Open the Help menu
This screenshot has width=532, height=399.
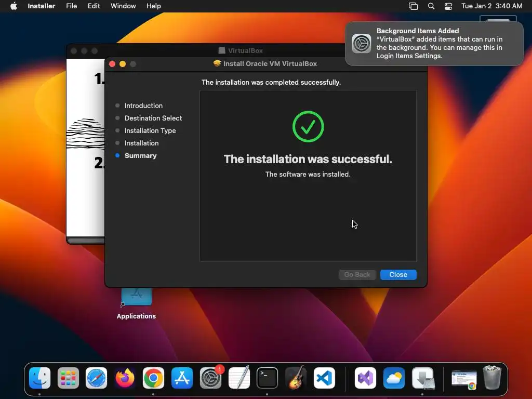[153, 6]
